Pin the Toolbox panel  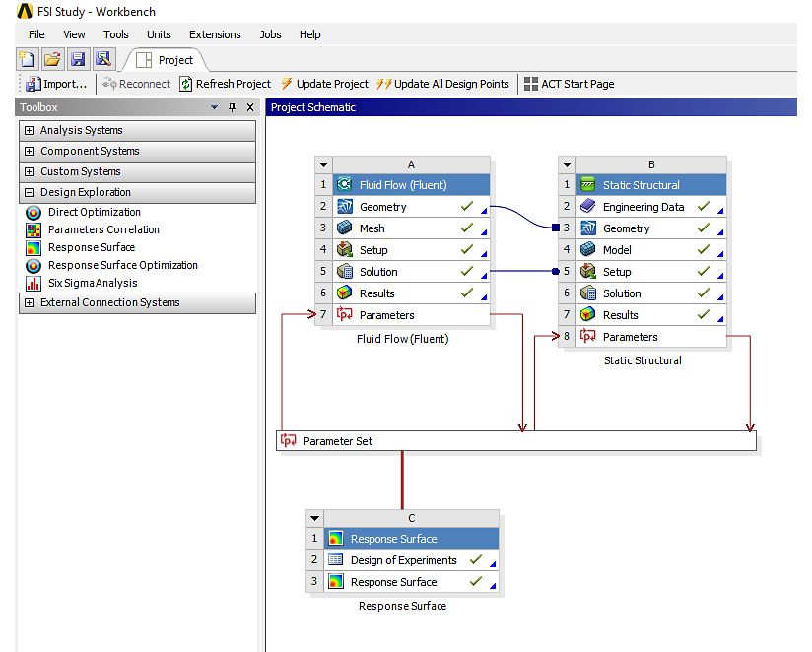232,107
